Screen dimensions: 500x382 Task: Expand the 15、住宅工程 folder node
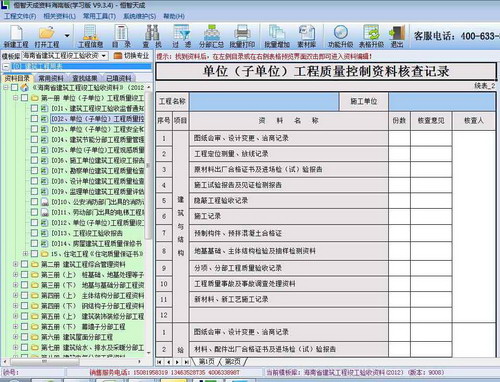click(25, 254)
